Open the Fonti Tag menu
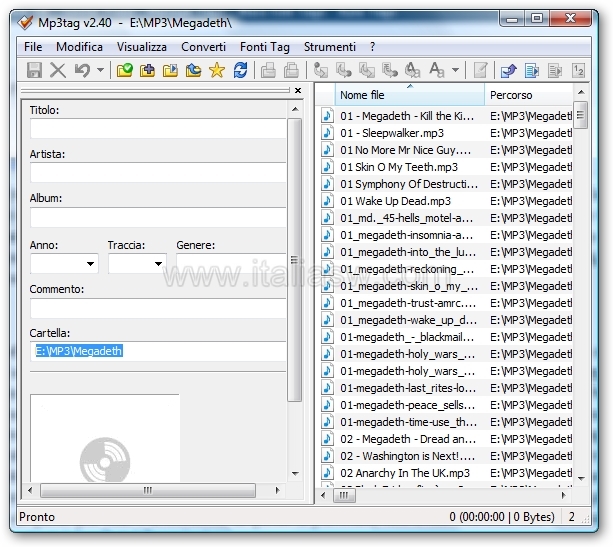613x547 pixels. pyautogui.click(x=265, y=47)
